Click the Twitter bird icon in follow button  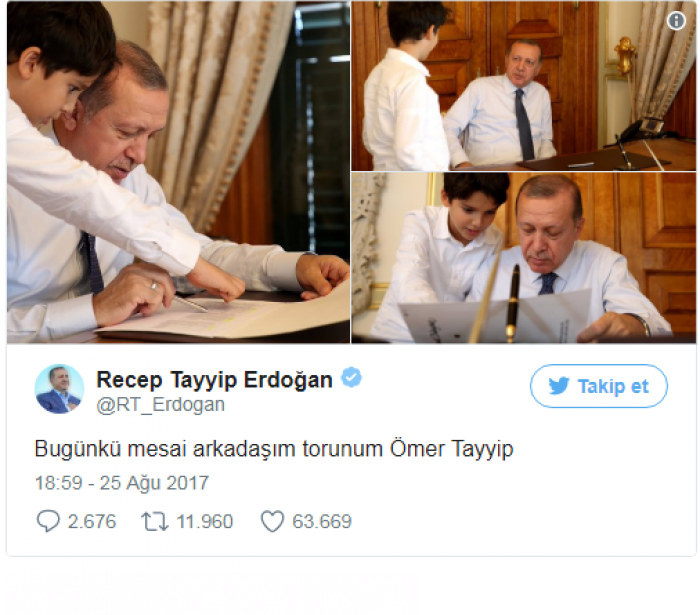(x=559, y=386)
